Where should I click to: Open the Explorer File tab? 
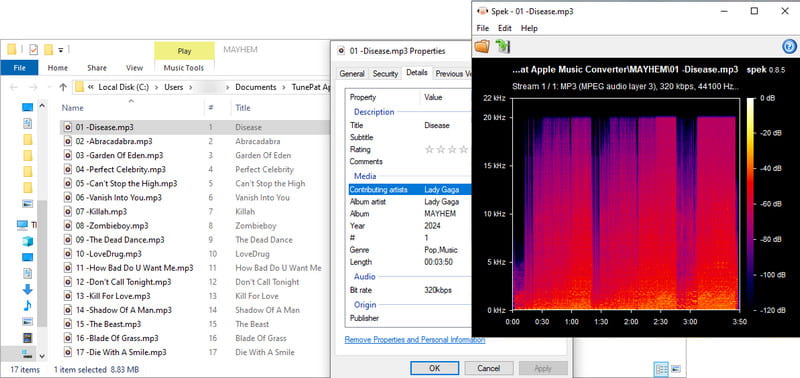[19, 68]
